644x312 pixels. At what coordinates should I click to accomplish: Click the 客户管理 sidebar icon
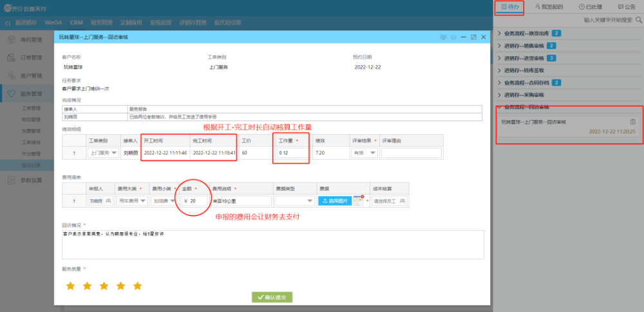click(x=12, y=75)
